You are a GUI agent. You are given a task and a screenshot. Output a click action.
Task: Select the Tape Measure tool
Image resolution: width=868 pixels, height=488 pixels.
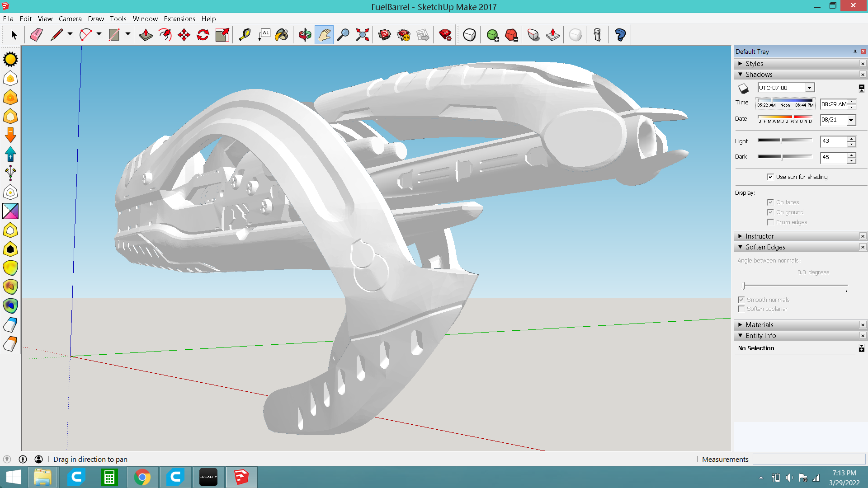pyautogui.click(x=245, y=35)
